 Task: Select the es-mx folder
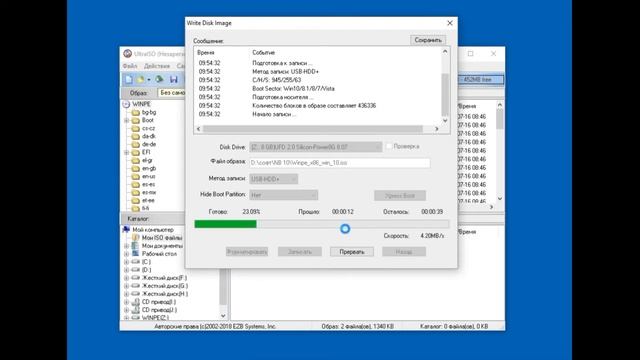point(149,192)
